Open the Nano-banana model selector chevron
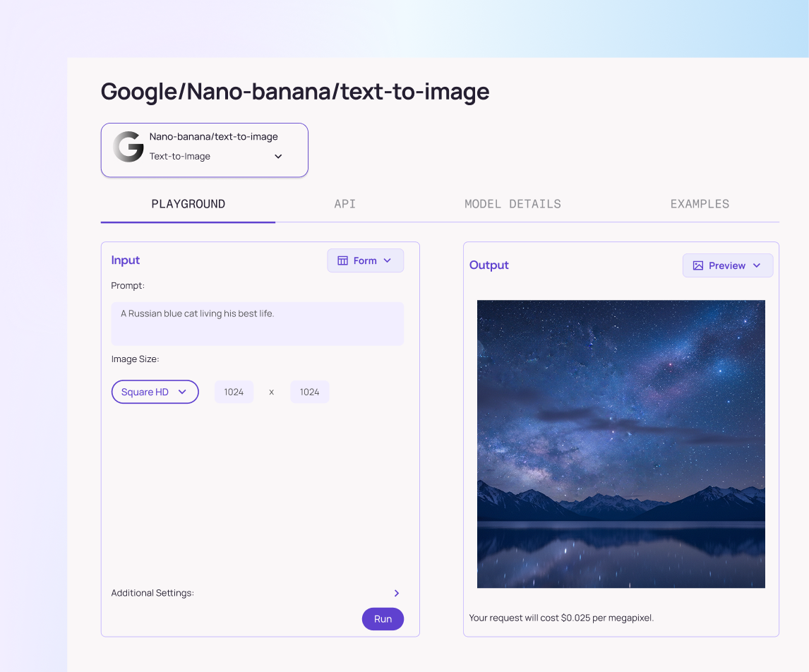 pyautogui.click(x=278, y=157)
